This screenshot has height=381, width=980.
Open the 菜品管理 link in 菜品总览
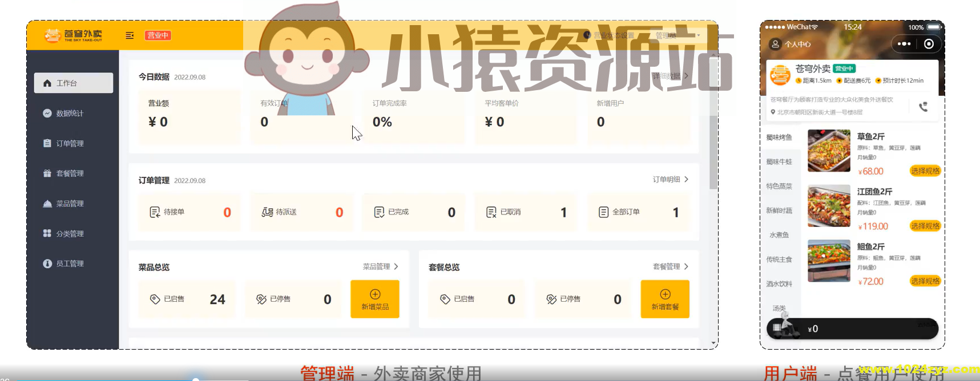coord(377,266)
